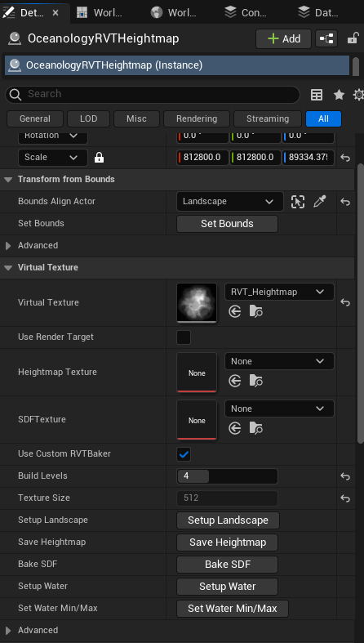Open the SDFTexture None dropdown
The width and height of the screenshot is (364, 643).
coord(279,409)
